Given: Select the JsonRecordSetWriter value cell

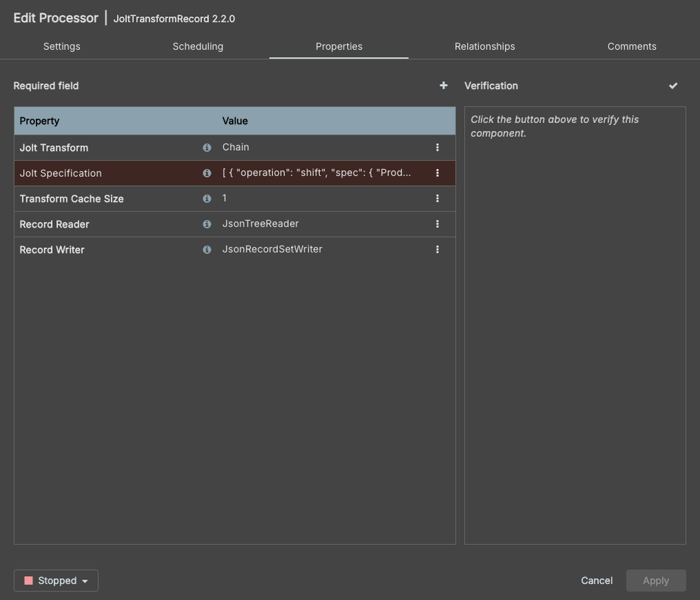Looking at the screenshot, I should click(272, 249).
